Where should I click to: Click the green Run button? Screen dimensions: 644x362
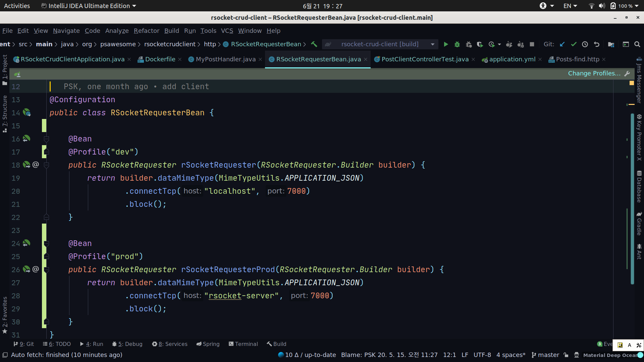tap(446, 44)
